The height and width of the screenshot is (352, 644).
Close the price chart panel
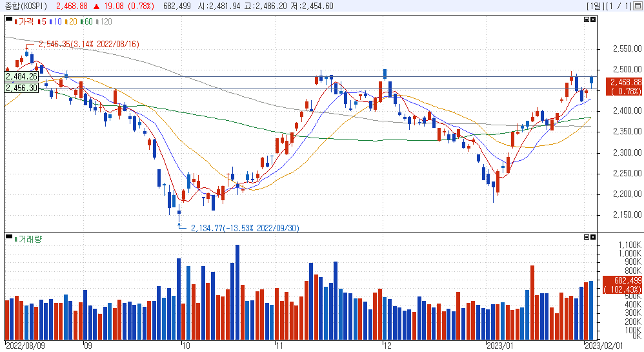click(592, 19)
